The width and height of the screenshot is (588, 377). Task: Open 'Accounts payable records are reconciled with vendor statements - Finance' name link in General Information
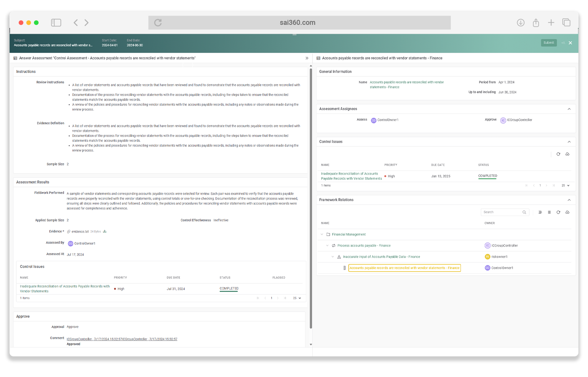407,84
